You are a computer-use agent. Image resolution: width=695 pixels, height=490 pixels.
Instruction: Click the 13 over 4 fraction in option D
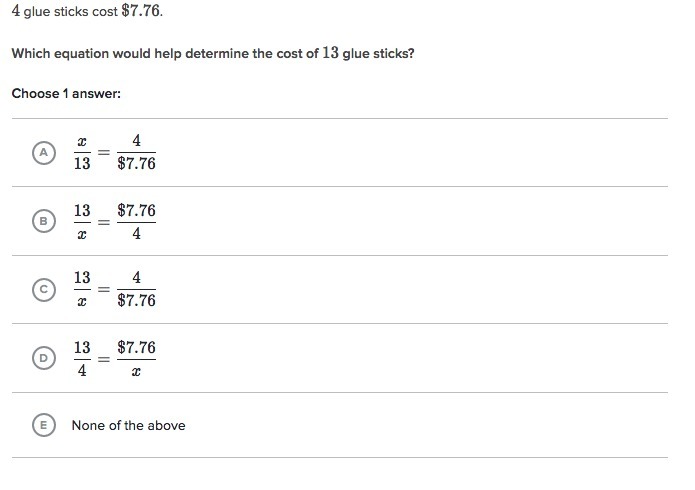82,358
